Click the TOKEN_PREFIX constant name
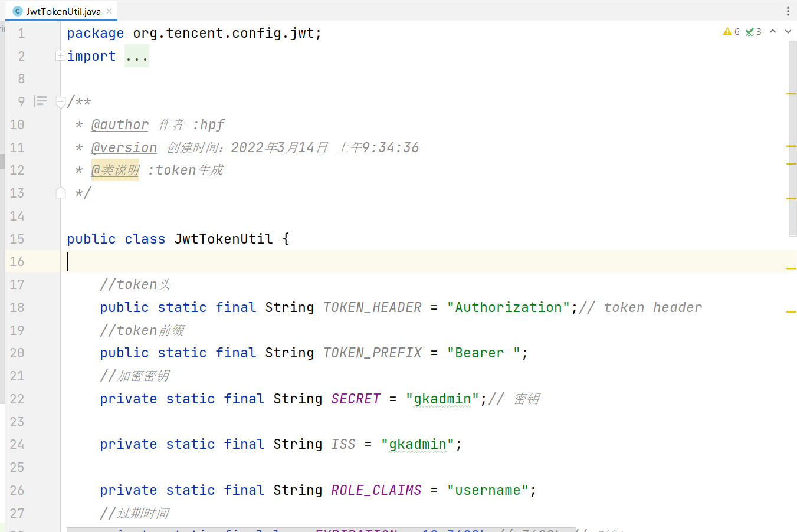The width and height of the screenshot is (797, 532). 372,353
